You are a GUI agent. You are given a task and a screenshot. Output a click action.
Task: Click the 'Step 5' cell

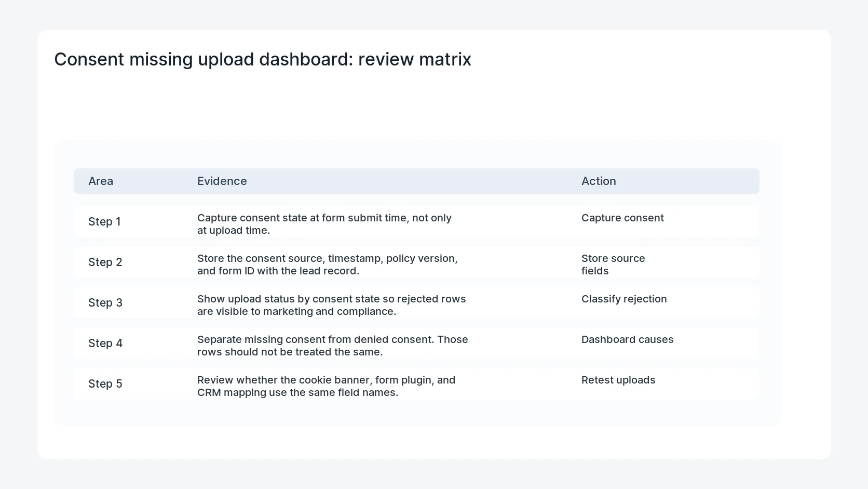tap(105, 384)
